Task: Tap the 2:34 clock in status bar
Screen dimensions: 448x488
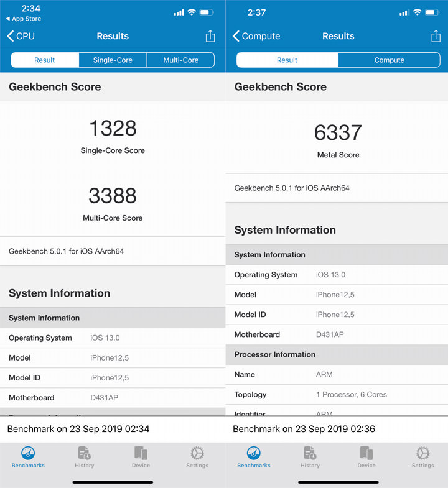Action: (x=31, y=8)
